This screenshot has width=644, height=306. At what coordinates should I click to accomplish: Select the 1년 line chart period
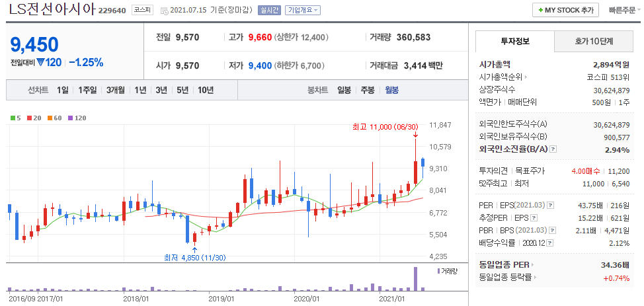pos(140,90)
